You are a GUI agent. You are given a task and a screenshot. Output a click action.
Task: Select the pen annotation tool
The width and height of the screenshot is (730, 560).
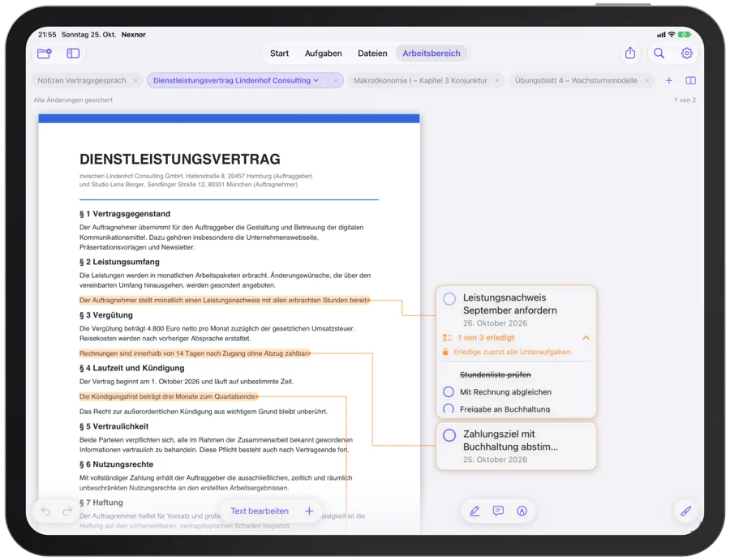(x=474, y=511)
